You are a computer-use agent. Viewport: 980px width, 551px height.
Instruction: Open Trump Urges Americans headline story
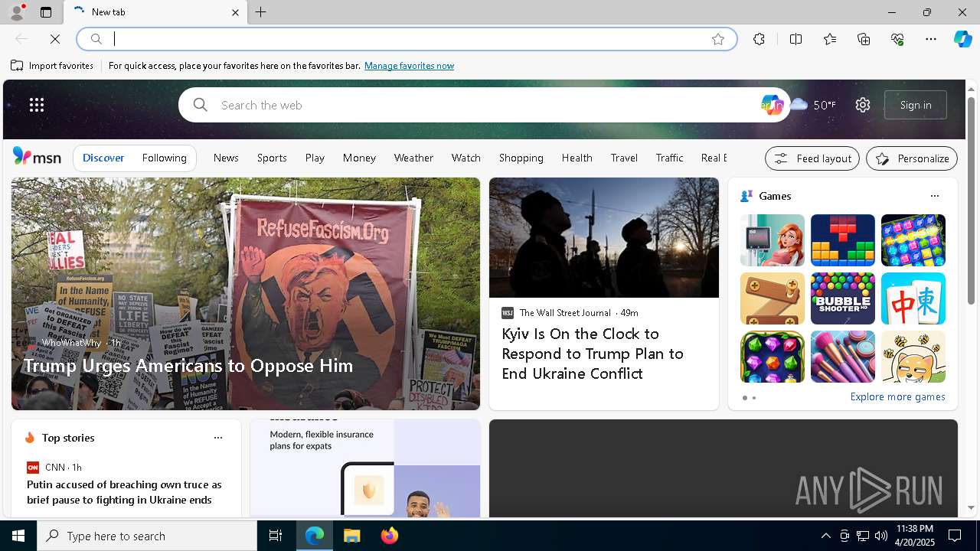188,365
